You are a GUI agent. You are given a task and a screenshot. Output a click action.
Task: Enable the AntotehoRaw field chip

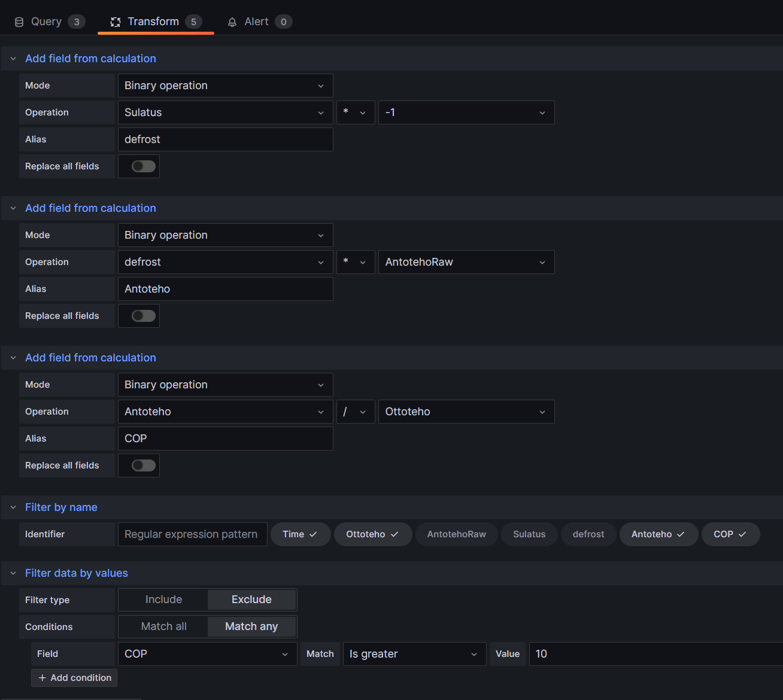tap(456, 534)
